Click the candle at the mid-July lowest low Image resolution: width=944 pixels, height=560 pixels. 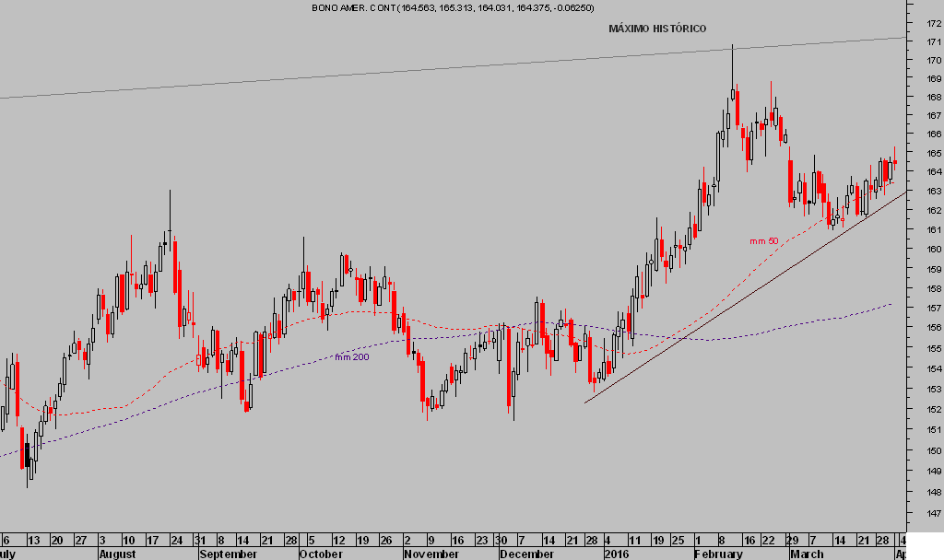pos(29,468)
